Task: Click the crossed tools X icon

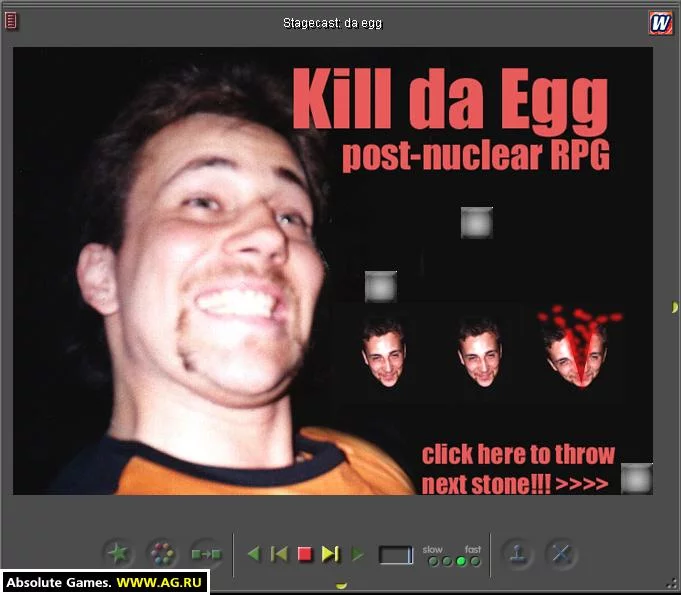Action: tap(561, 554)
